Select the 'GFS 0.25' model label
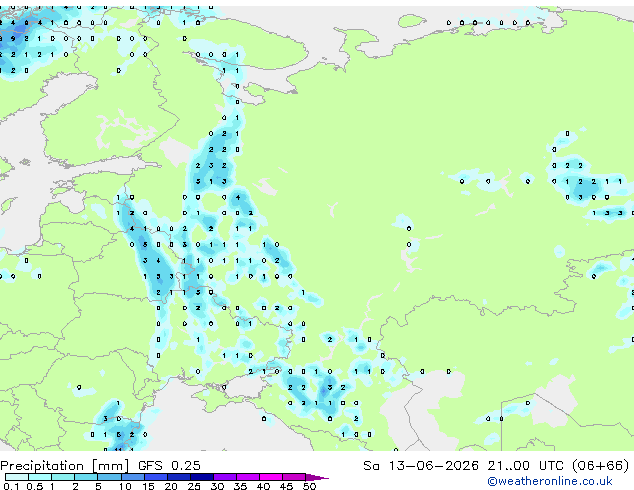 (169, 466)
